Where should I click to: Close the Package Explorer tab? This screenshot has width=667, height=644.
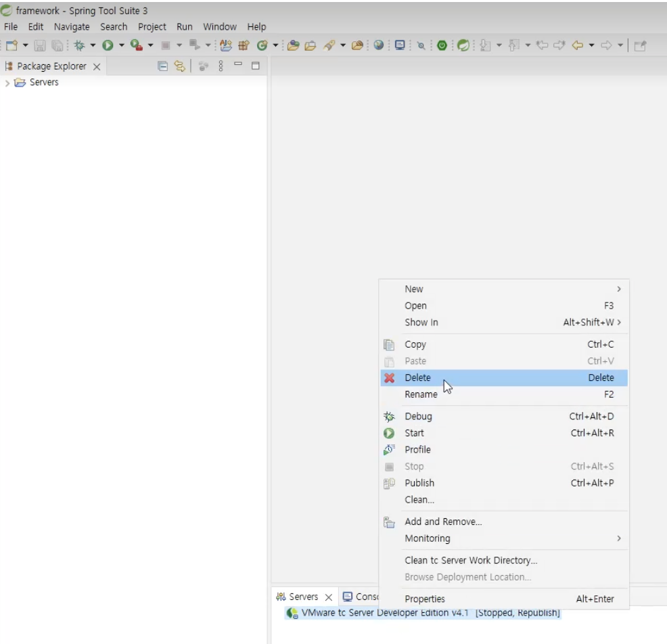click(x=97, y=67)
